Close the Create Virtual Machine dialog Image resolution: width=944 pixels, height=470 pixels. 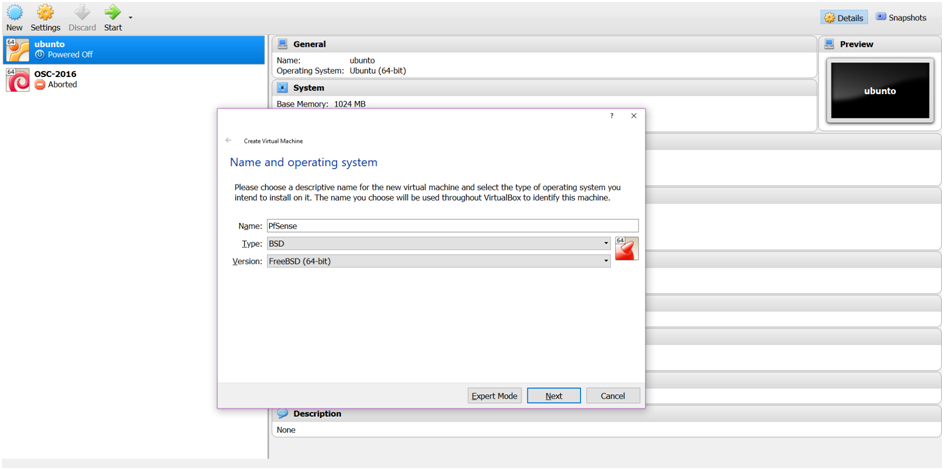[633, 116]
